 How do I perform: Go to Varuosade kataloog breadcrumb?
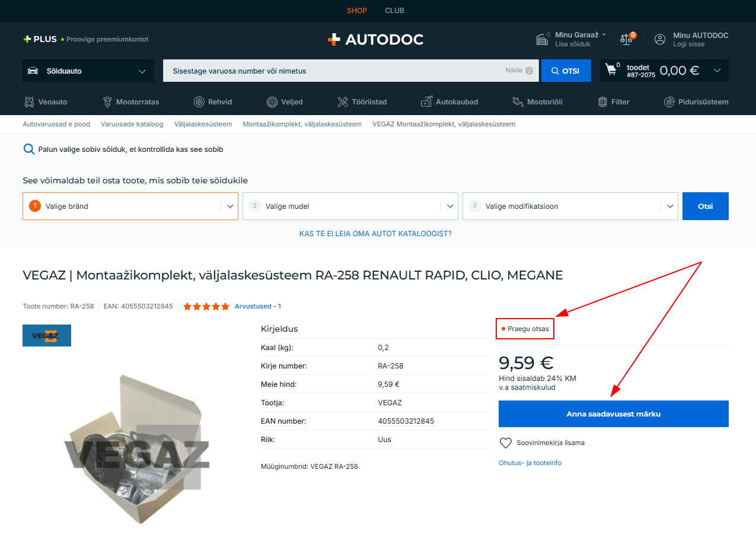pos(132,124)
